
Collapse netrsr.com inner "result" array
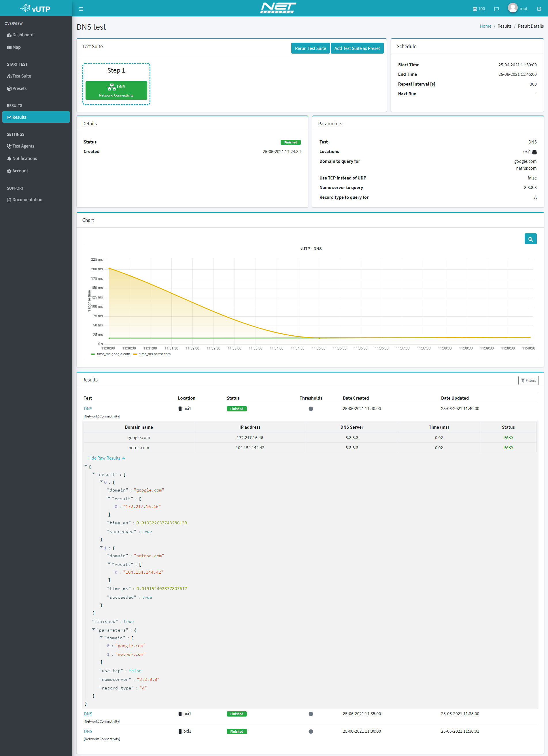(x=109, y=563)
